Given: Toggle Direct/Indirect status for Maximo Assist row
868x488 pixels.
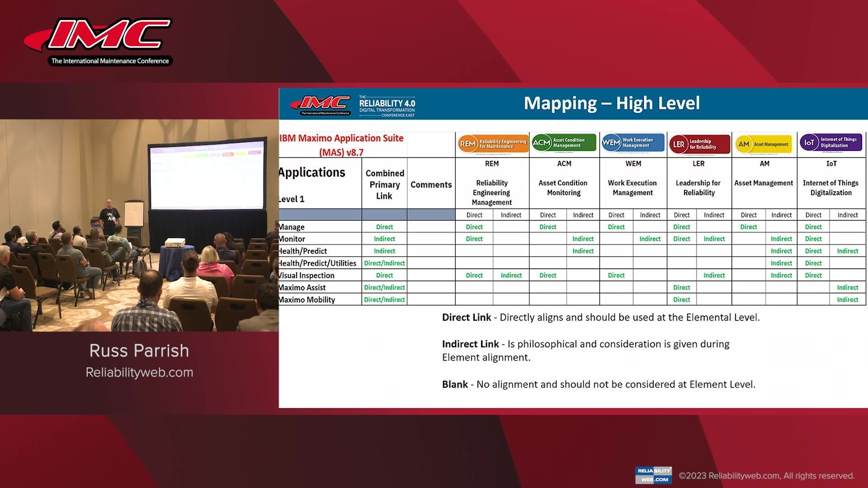Looking at the screenshot, I should 384,287.
